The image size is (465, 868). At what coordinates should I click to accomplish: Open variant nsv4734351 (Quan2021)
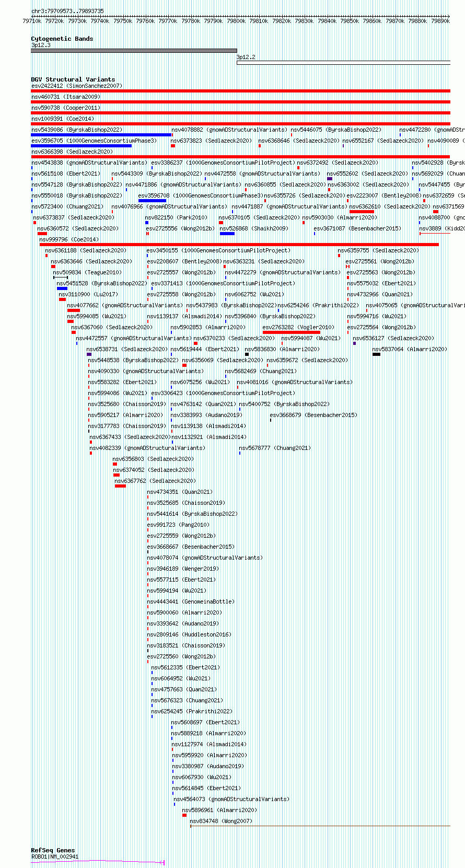click(x=180, y=492)
